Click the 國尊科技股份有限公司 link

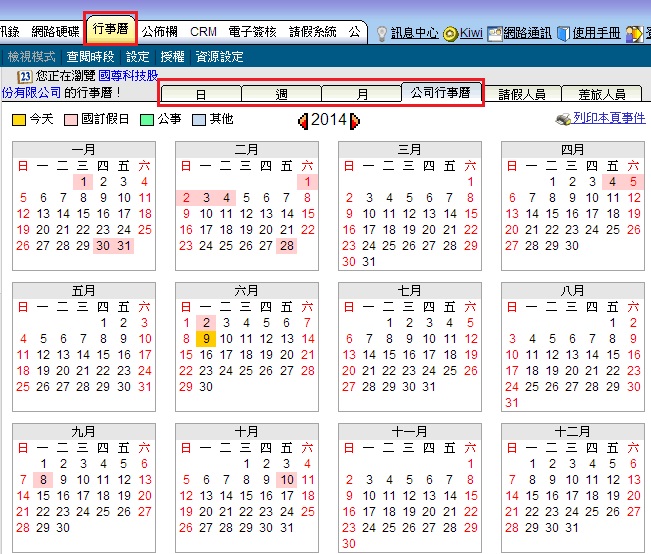click(127, 76)
